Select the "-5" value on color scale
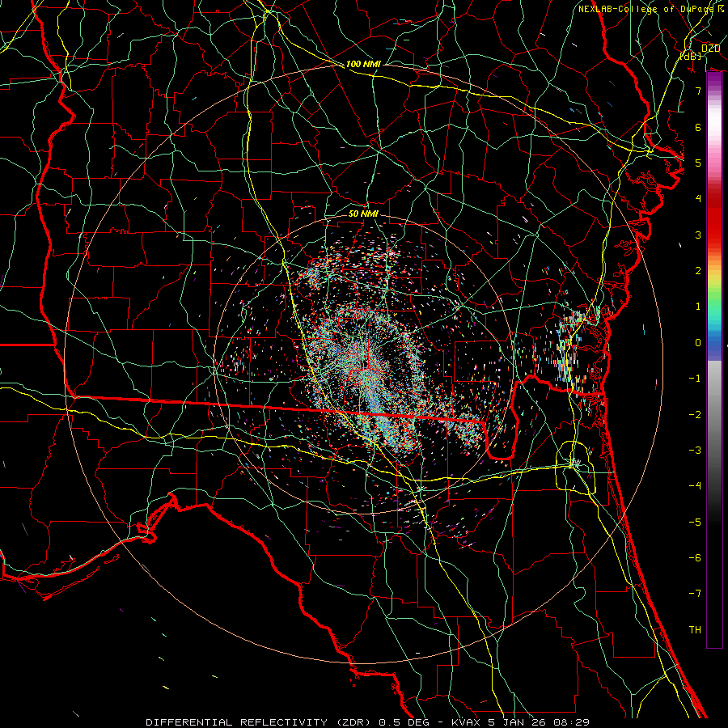Screen dimensions: 728x728 pyautogui.click(x=695, y=523)
